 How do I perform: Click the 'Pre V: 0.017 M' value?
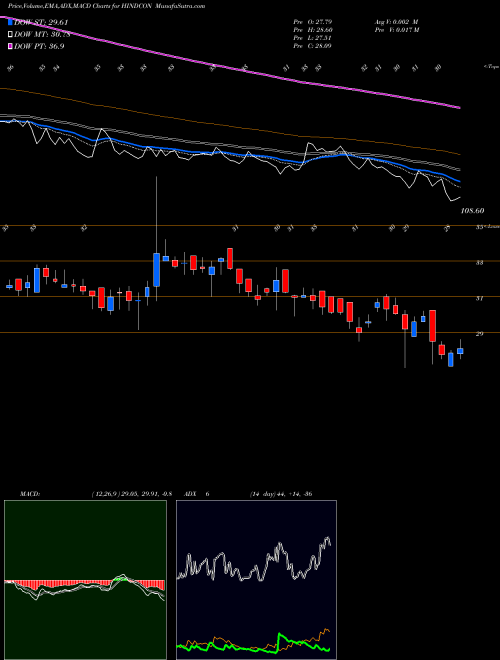coord(396,30)
